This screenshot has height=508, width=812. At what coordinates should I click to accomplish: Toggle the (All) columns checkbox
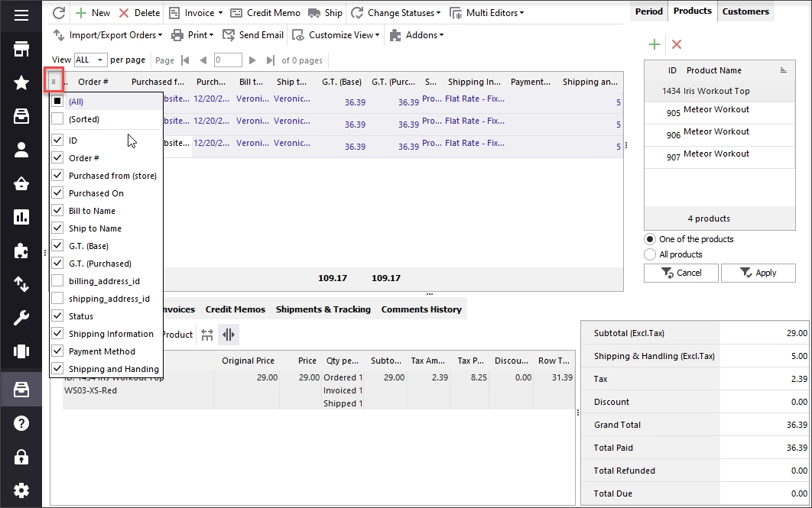(57, 101)
